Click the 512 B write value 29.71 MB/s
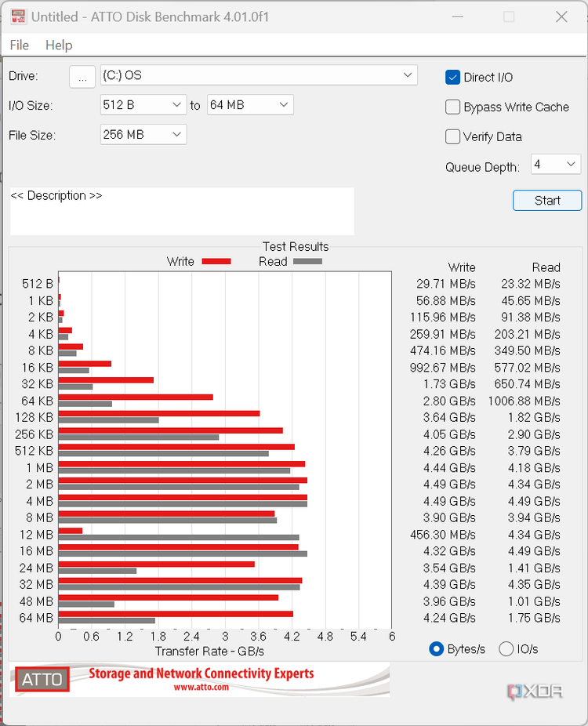Screen dimensions: 588x726 pyautogui.click(x=446, y=284)
